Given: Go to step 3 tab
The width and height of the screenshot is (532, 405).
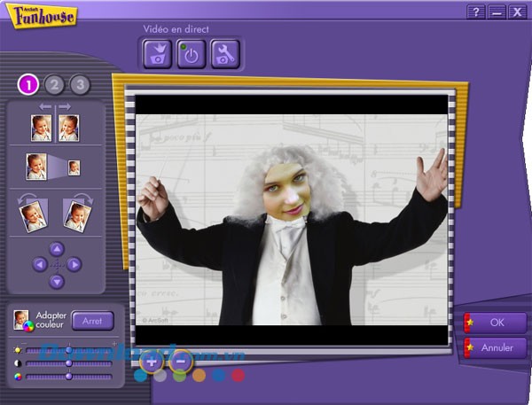Looking at the screenshot, I should click(x=80, y=85).
